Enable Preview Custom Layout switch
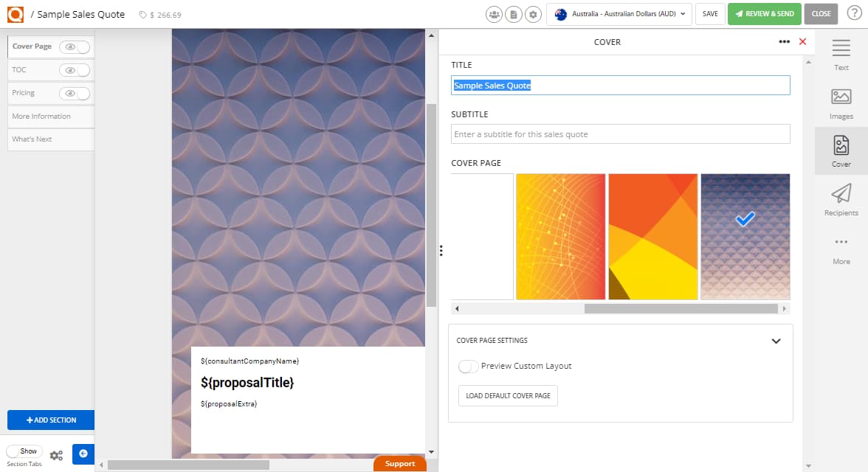868x472 pixels. (x=469, y=367)
